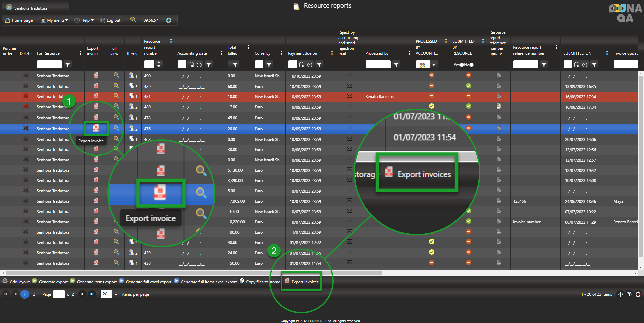Click rejection mail envelope for report 489
This screenshot has height=323, width=644.
(349, 86)
